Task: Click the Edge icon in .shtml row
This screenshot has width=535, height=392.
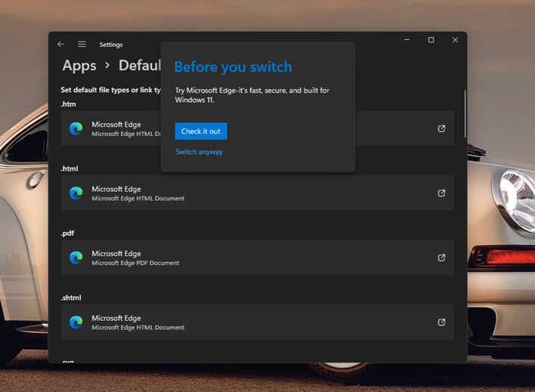Action: click(76, 322)
